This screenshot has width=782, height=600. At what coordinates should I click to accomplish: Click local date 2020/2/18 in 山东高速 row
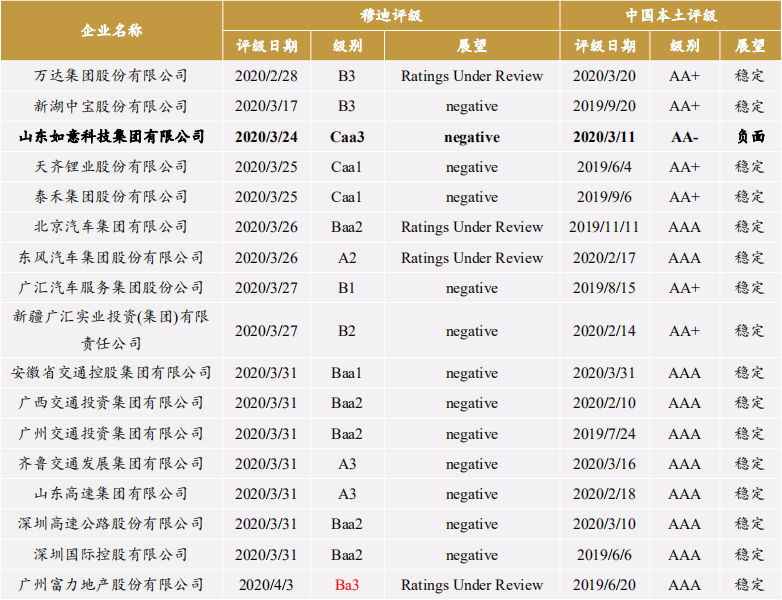point(604,494)
